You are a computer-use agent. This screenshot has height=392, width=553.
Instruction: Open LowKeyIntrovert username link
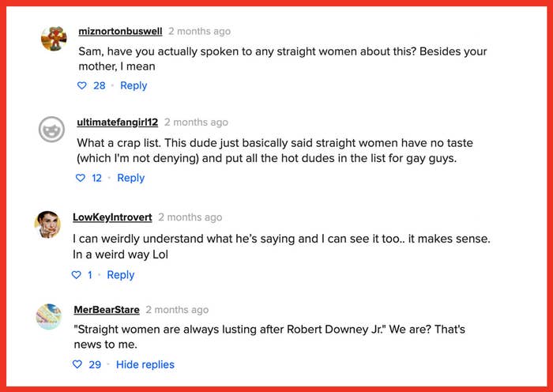pos(112,217)
